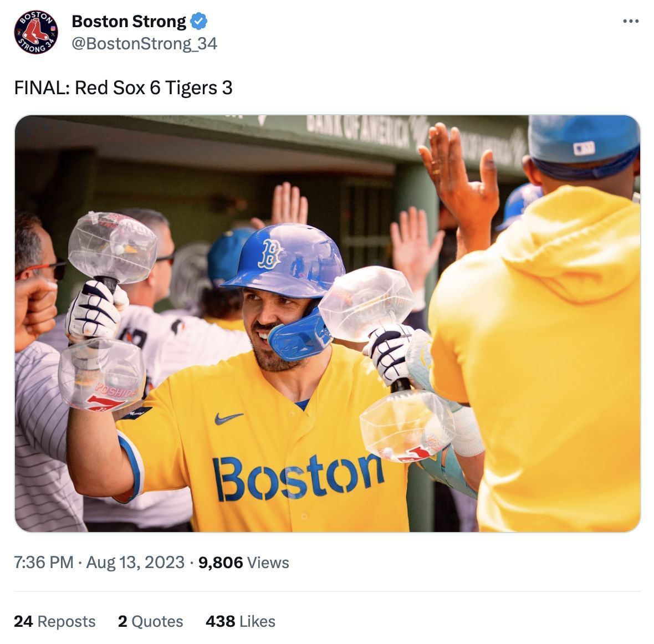Viewport: 654px width, 644px height.
Task: Click the B logo on the blue helmet
Action: [x=272, y=253]
